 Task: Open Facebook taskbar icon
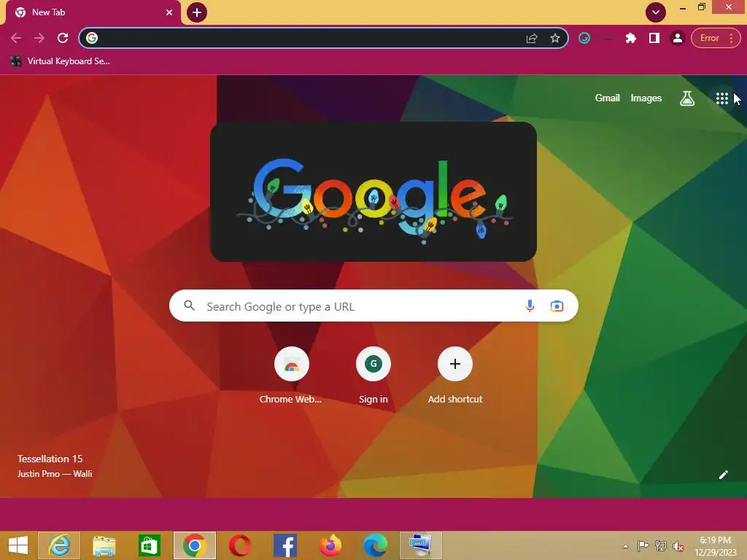point(285,545)
